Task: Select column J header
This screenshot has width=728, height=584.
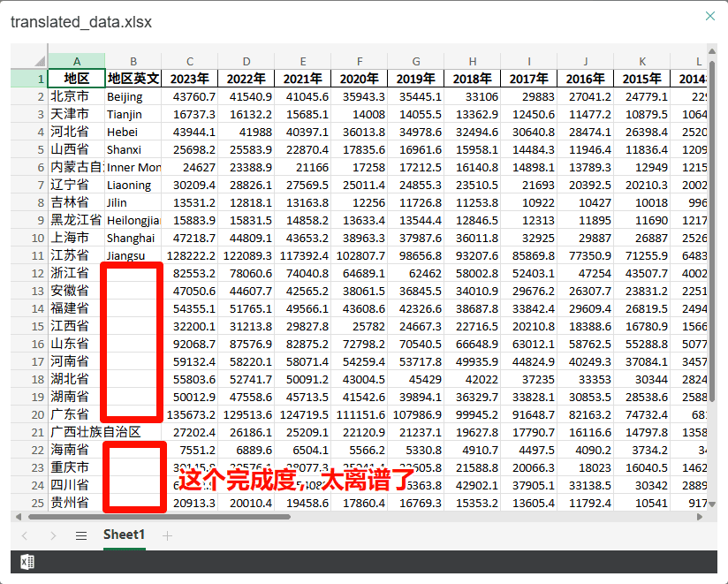Action: [586, 61]
